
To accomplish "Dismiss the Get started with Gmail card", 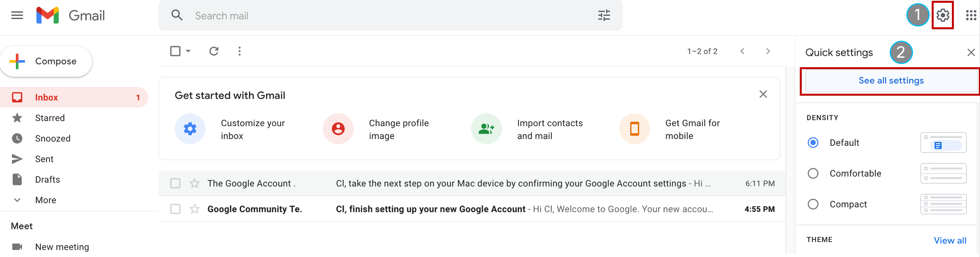I will pos(763,94).
